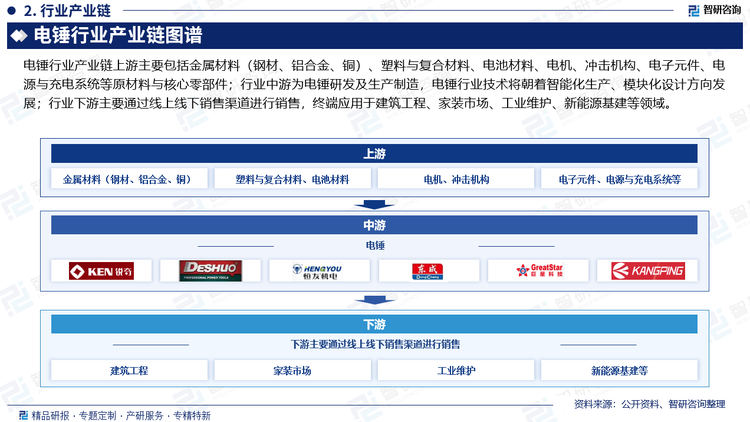This screenshot has height=422, width=750.
Task: Select the 新能源基建等 box
Action: tap(619, 371)
